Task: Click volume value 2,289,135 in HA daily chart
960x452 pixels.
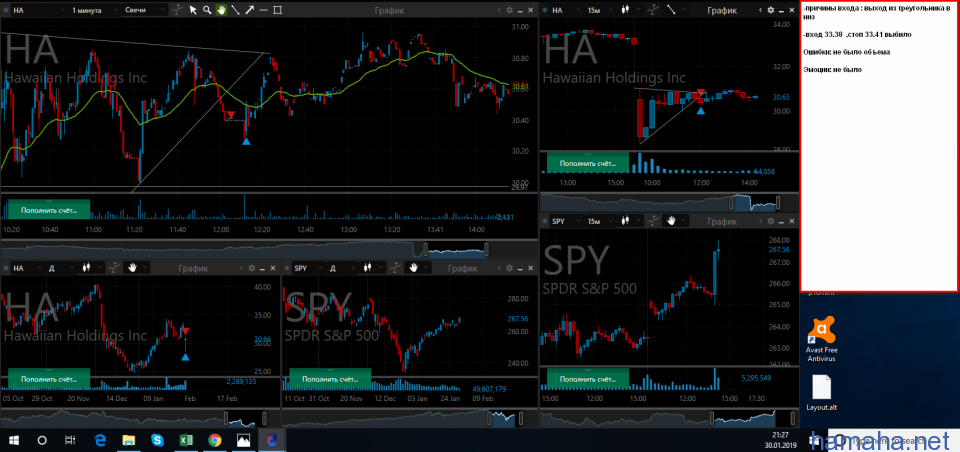Action: pos(241,381)
